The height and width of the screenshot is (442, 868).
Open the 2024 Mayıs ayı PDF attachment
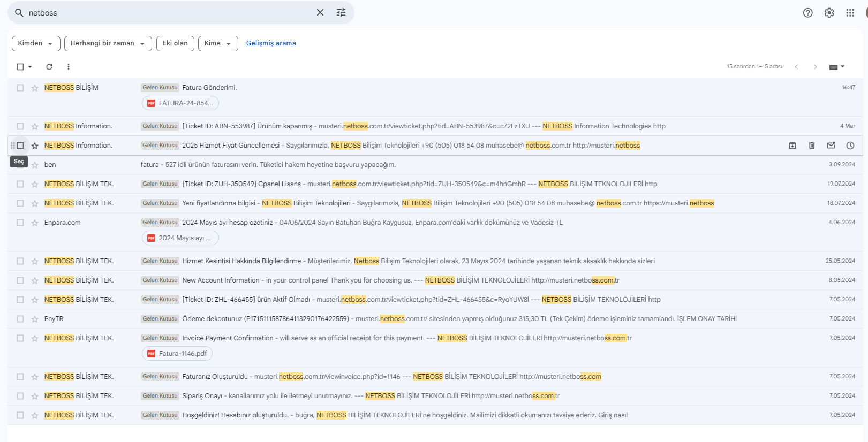(180, 238)
